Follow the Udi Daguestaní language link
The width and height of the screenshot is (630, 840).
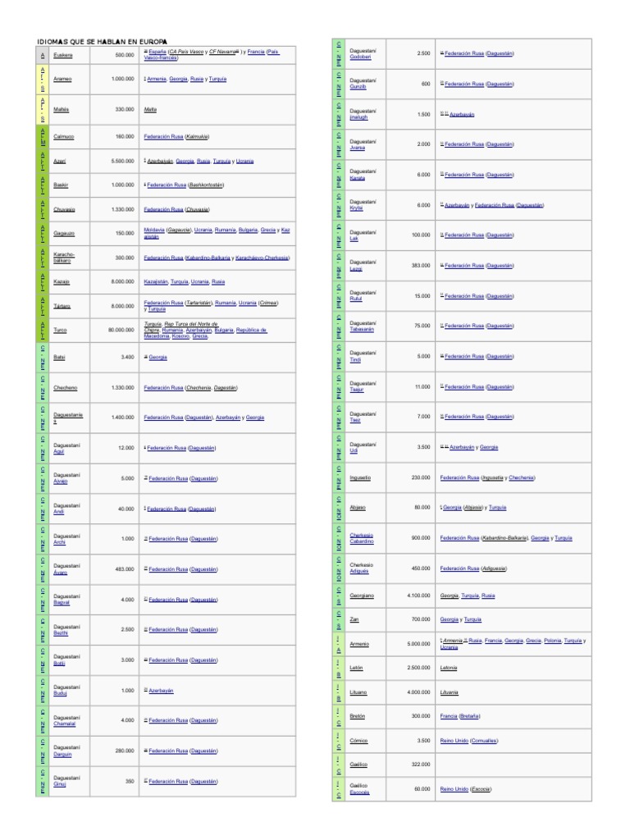[354, 451]
